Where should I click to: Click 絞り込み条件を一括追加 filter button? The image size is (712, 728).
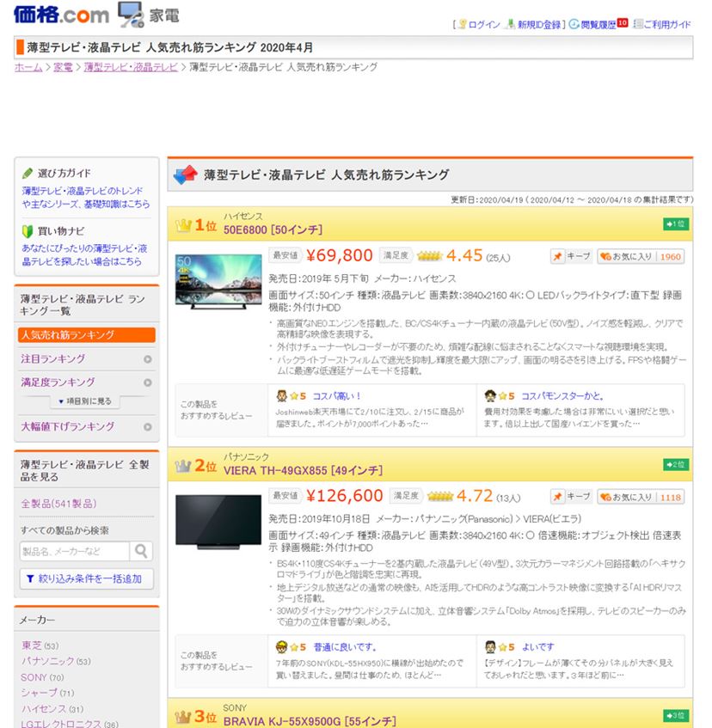tap(86, 578)
